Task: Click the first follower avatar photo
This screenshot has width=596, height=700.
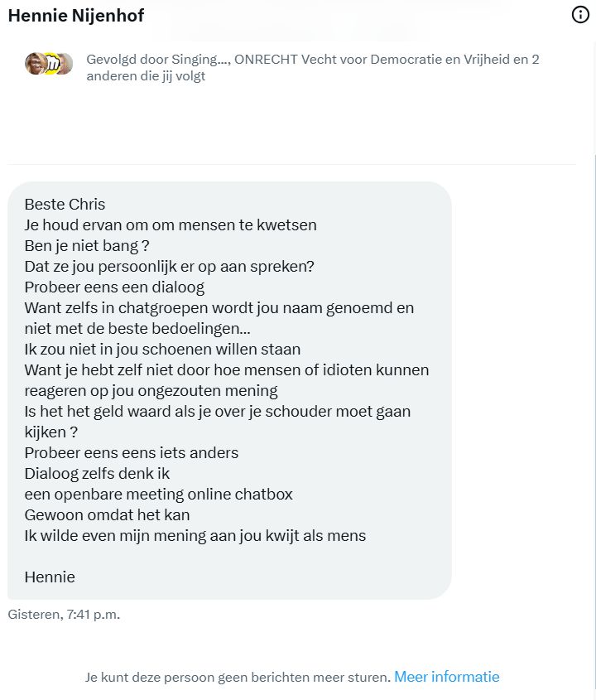Action: point(35,64)
